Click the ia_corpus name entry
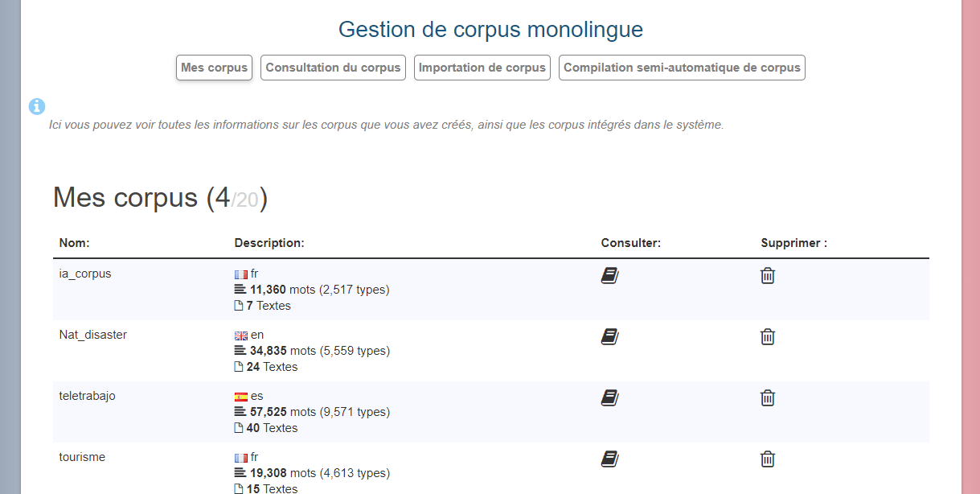The image size is (980, 494). (x=85, y=274)
